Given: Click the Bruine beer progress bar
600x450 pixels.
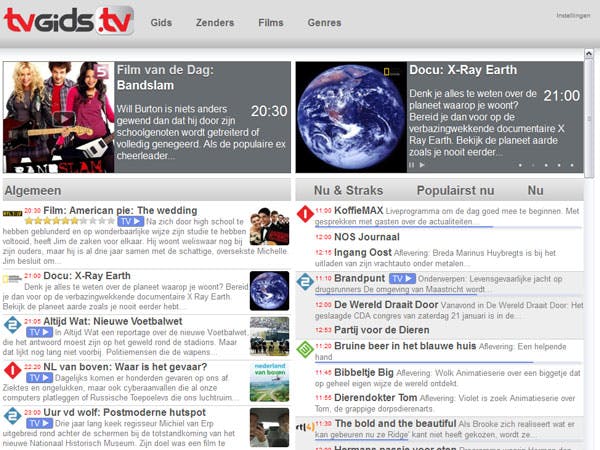Looking at the screenshot, I should (448, 362).
